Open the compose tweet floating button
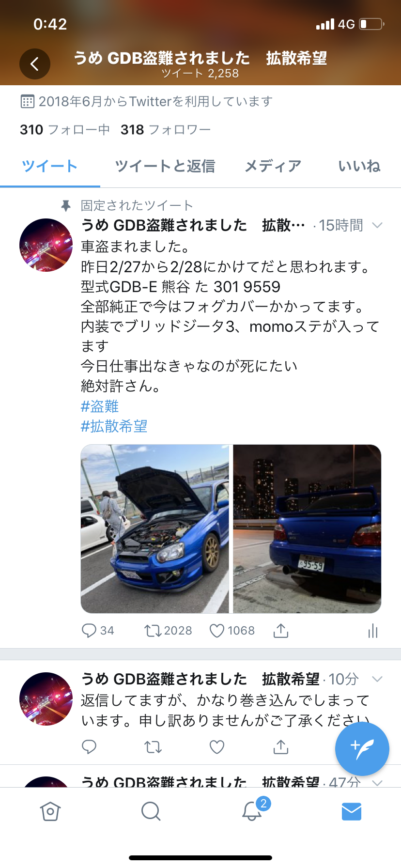The width and height of the screenshot is (401, 868). [362, 749]
